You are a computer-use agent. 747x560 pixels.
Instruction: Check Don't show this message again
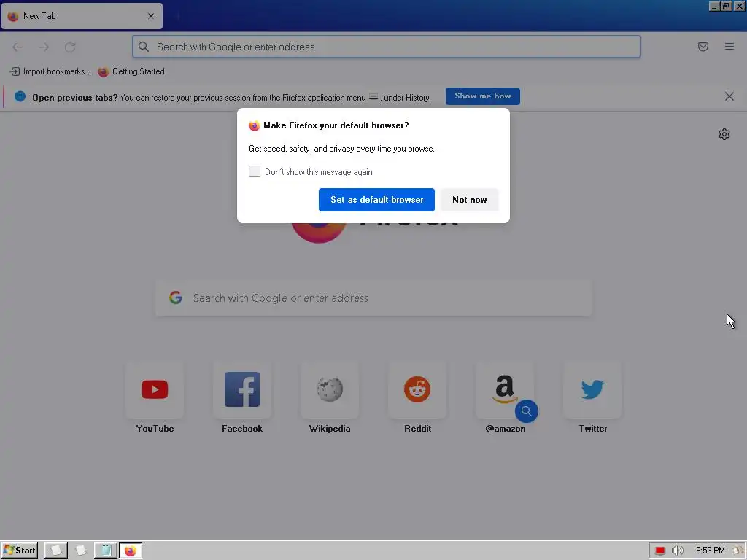click(x=255, y=171)
